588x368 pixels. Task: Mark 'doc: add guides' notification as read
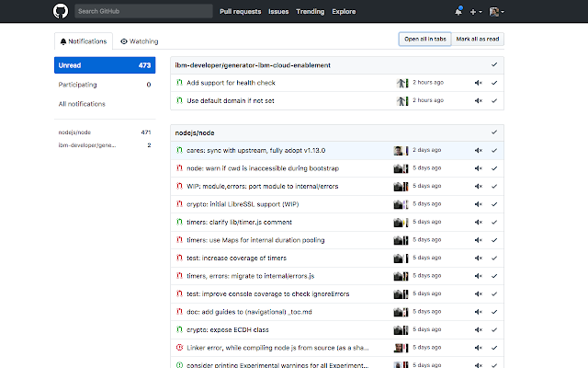coord(494,312)
